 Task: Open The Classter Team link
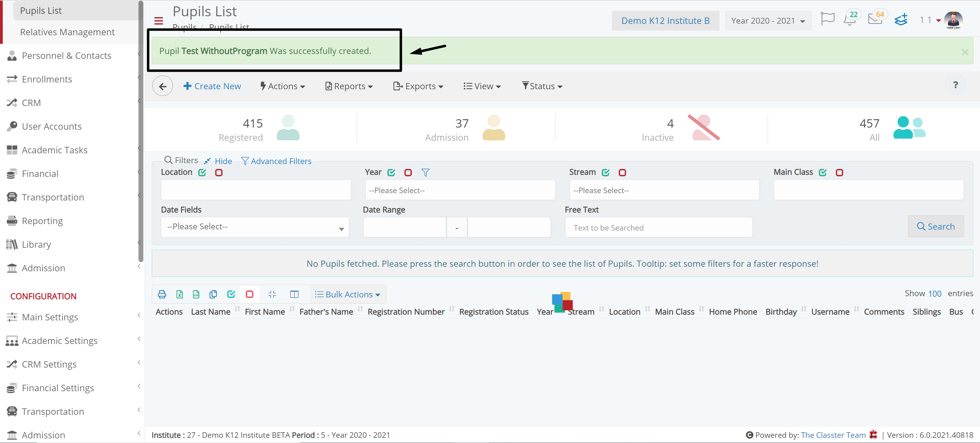click(833, 435)
